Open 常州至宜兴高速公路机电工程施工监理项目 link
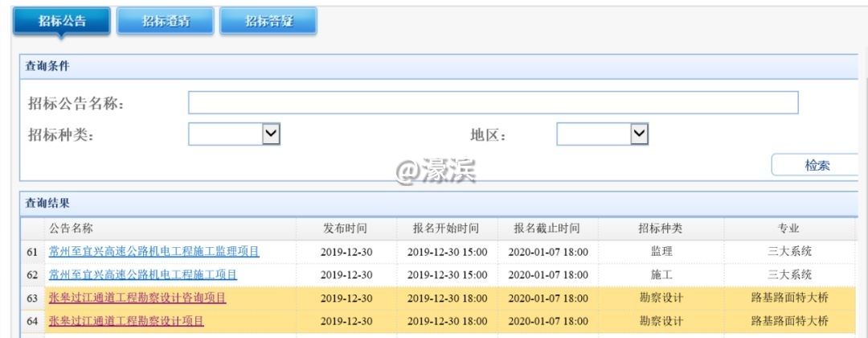The height and width of the screenshot is (338, 868). 154,252
